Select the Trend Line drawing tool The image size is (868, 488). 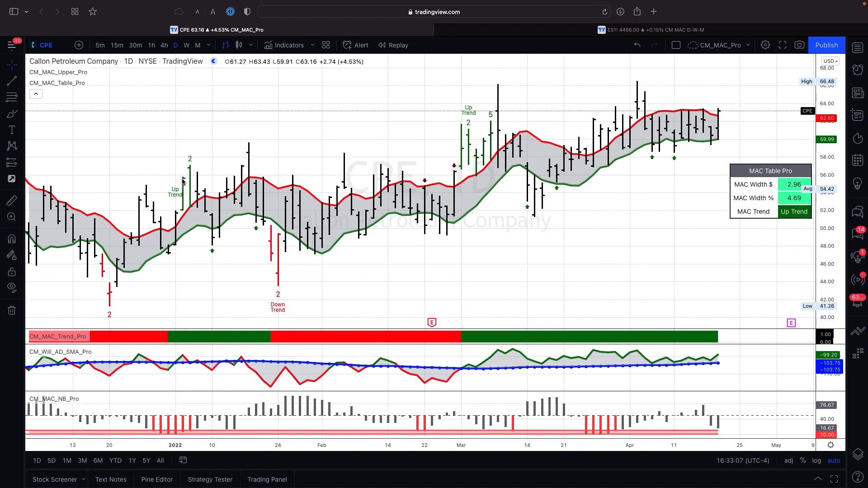pos(12,81)
